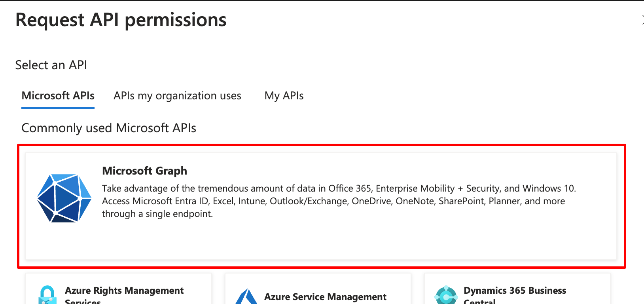Click the Microsoft Graph polyhedron icon

click(64, 198)
